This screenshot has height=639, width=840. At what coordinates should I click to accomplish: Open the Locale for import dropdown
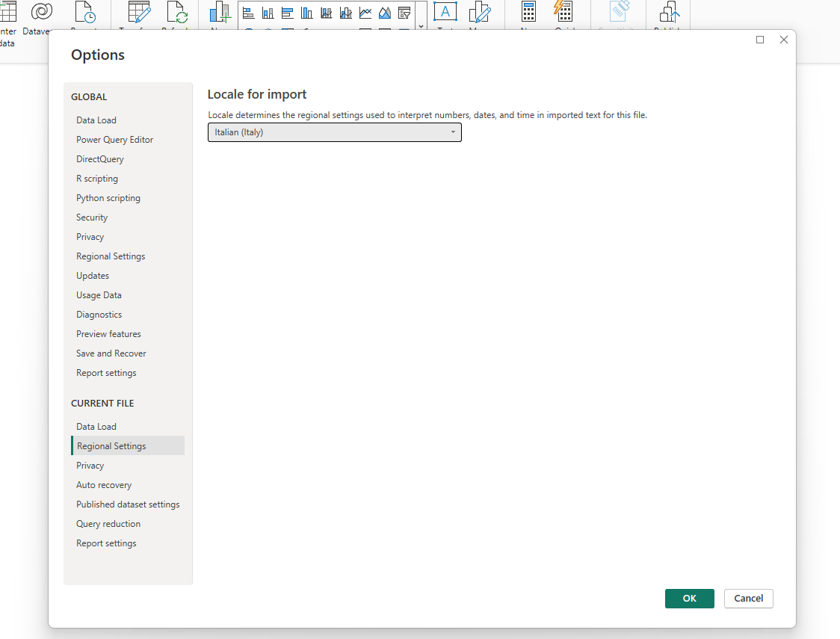[x=334, y=132]
